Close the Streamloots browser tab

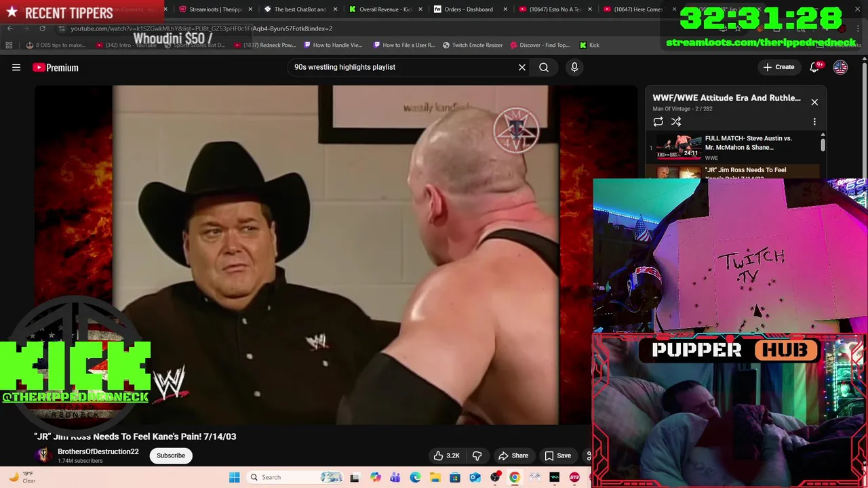250,9
